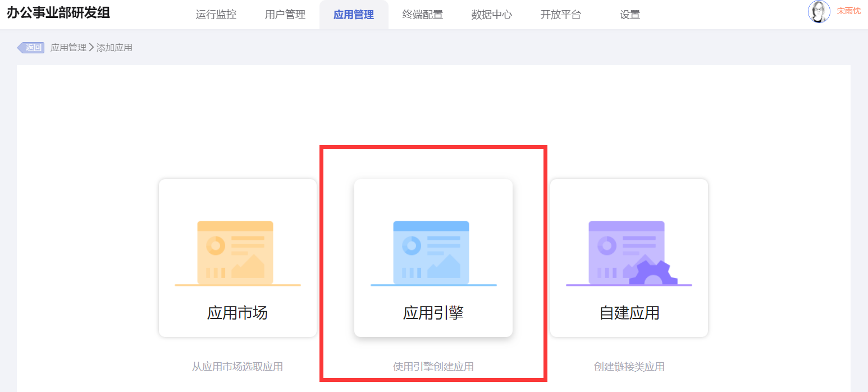The height and width of the screenshot is (392, 868).
Task: Click the 办公事业部研发组 title
Action: point(58,12)
